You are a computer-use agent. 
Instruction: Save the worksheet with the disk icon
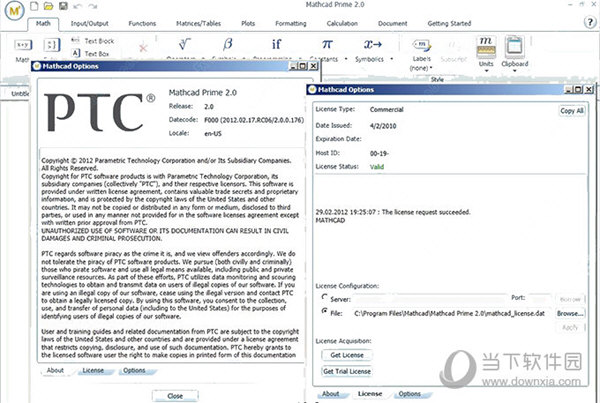64,6
